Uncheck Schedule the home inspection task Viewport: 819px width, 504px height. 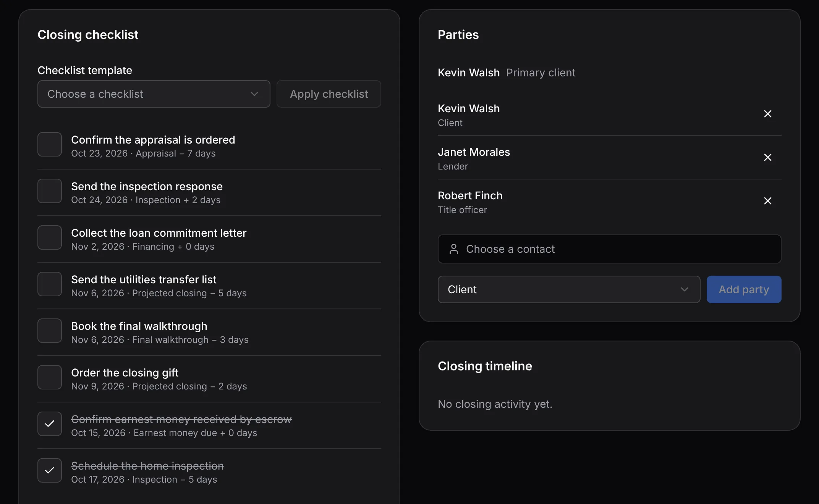tap(50, 470)
